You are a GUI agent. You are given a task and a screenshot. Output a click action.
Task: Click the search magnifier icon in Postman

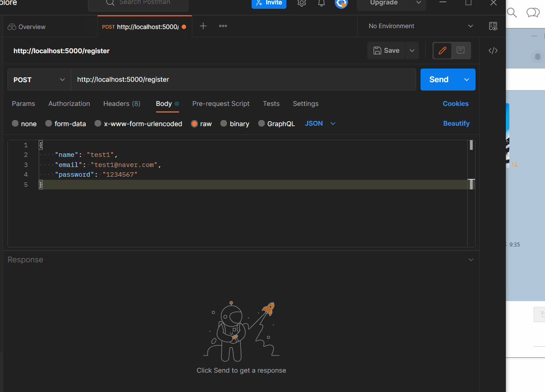click(110, 3)
